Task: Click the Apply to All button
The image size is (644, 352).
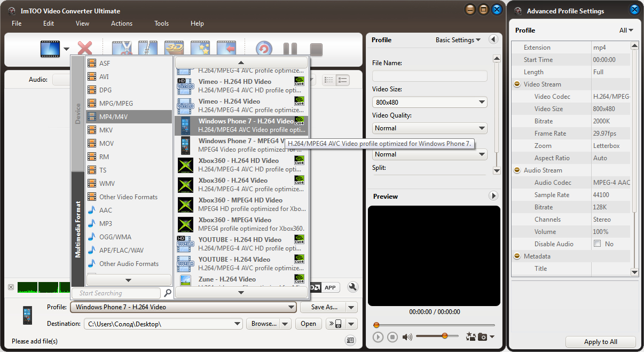Action: (601, 342)
